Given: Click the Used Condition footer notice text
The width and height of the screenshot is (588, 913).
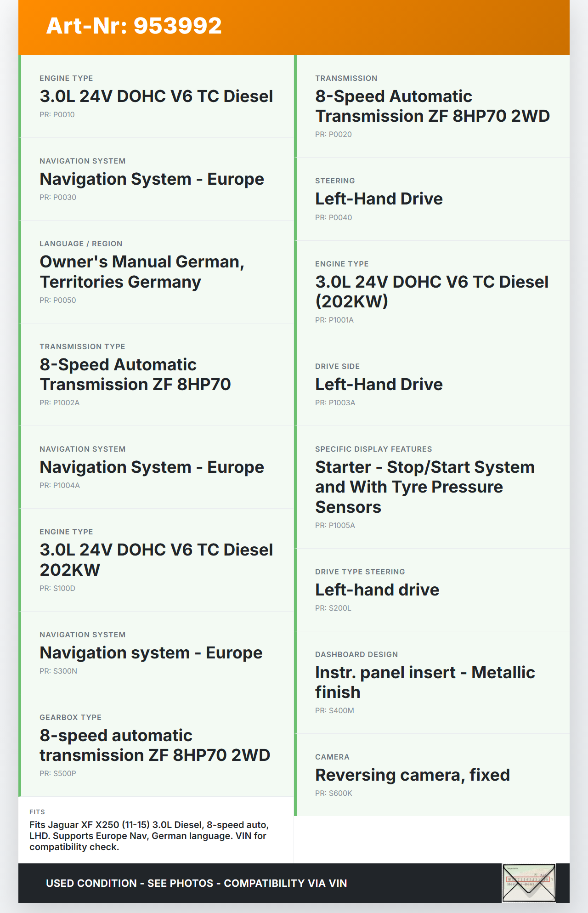Looking at the screenshot, I should click(196, 883).
